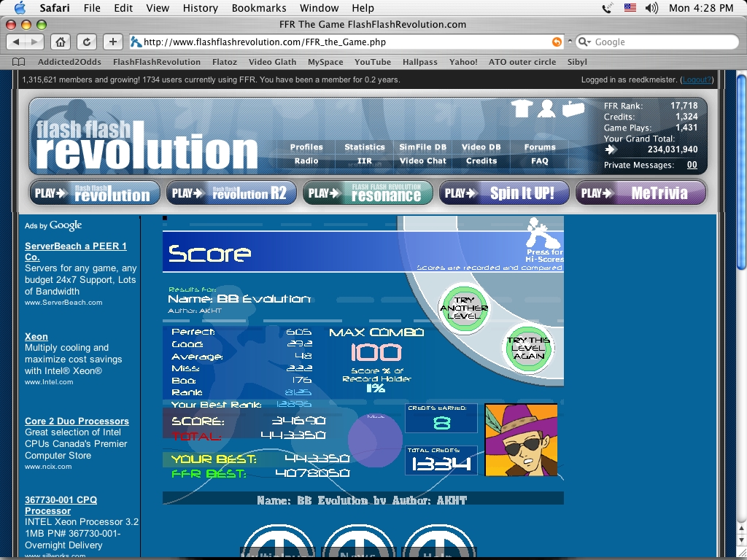
Task: Click the scrollbar down arrow
Action: (x=741, y=540)
